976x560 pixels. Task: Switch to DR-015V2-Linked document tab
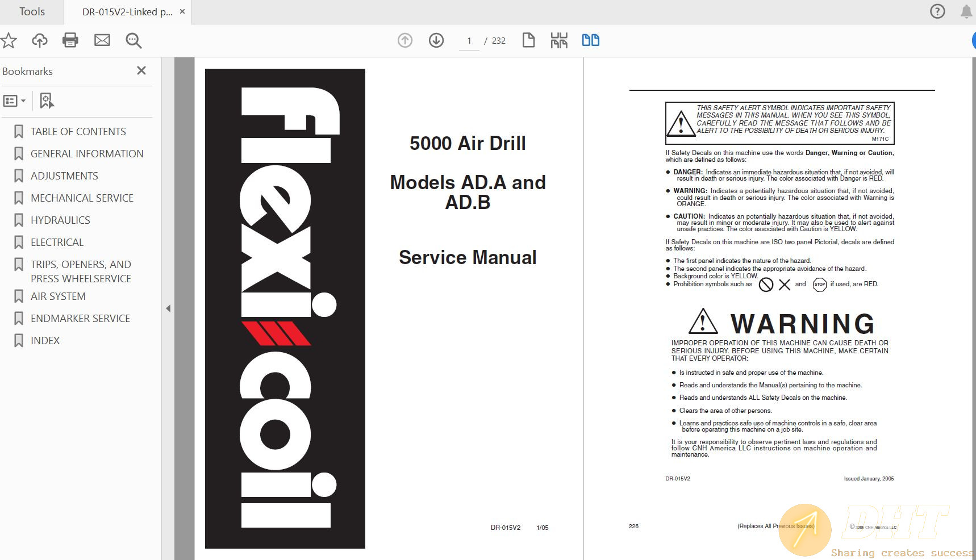coord(127,12)
